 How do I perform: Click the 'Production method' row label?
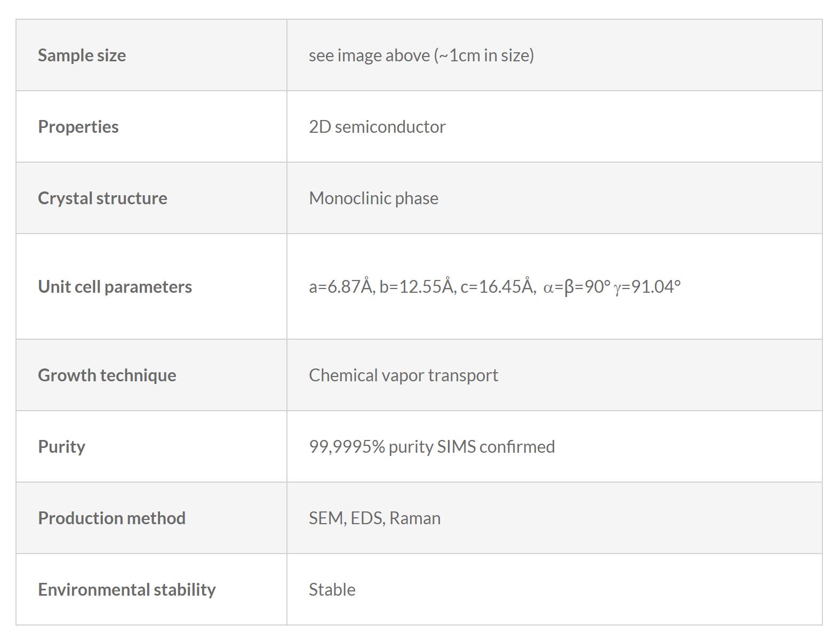[111, 518]
